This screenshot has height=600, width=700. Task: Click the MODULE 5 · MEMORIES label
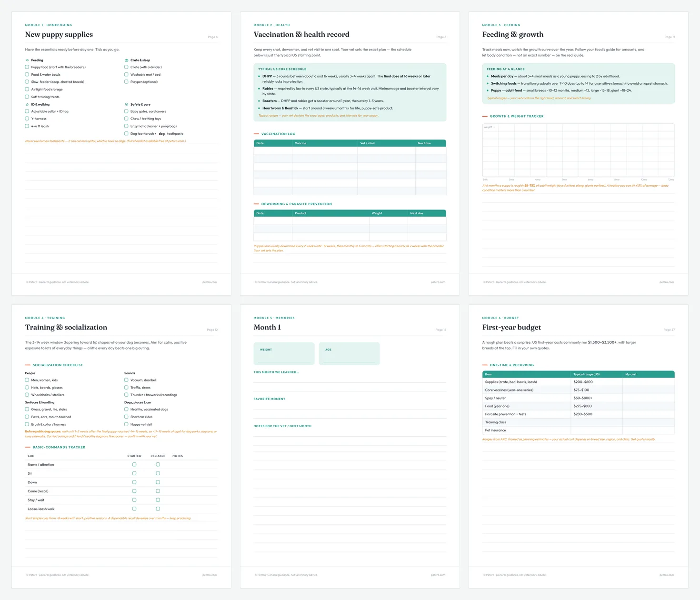click(x=274, y=318)
